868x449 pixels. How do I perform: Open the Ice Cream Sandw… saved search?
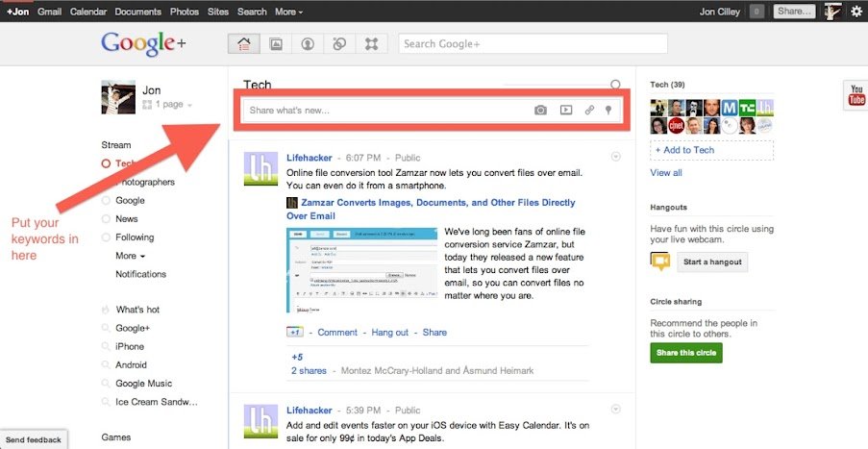156,402
